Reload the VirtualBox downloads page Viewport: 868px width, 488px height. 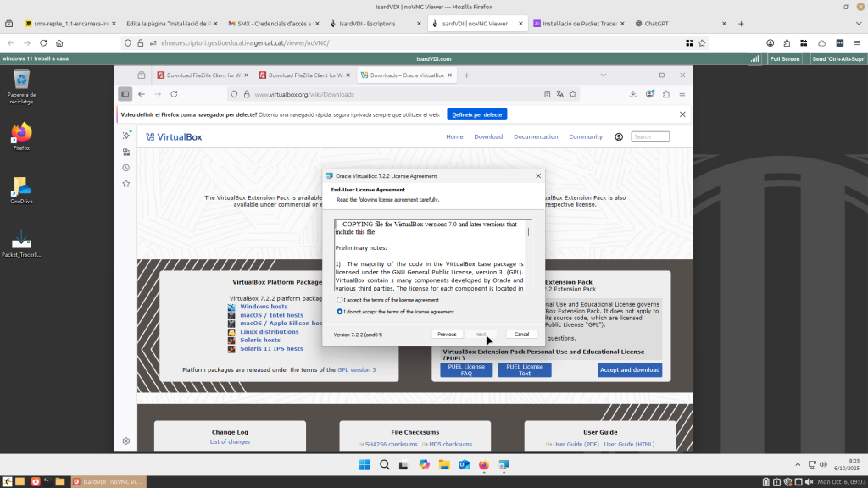click(x=175, y=94)
